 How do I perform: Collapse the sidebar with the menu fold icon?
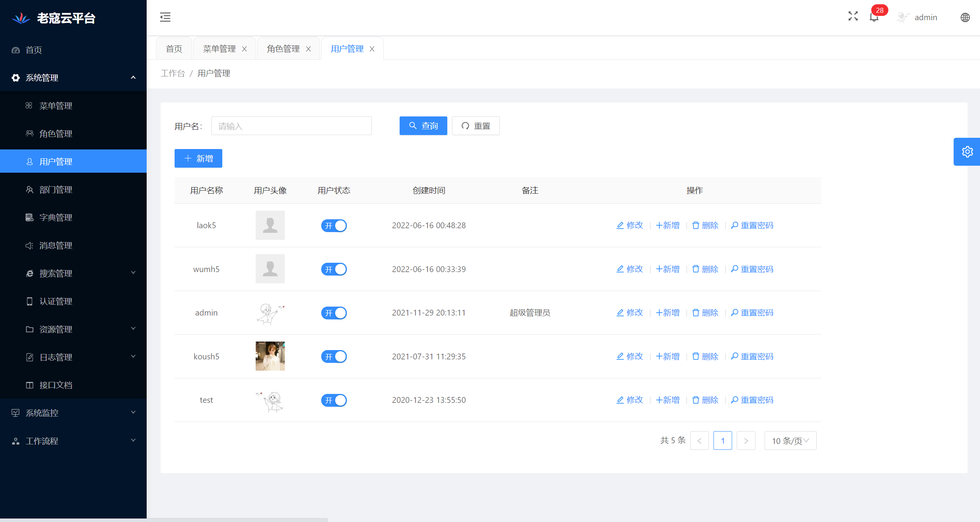click(165, 17)
